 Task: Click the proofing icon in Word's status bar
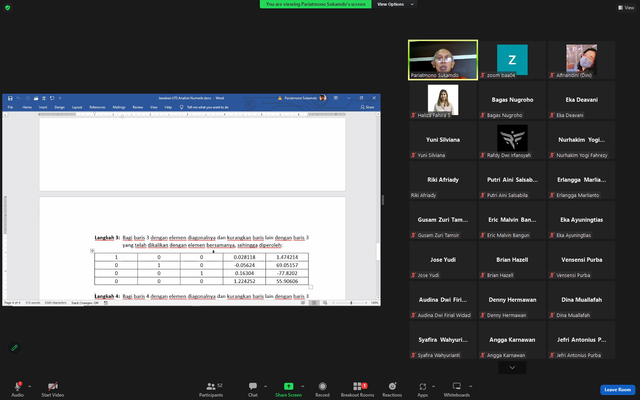click(106, 303)
